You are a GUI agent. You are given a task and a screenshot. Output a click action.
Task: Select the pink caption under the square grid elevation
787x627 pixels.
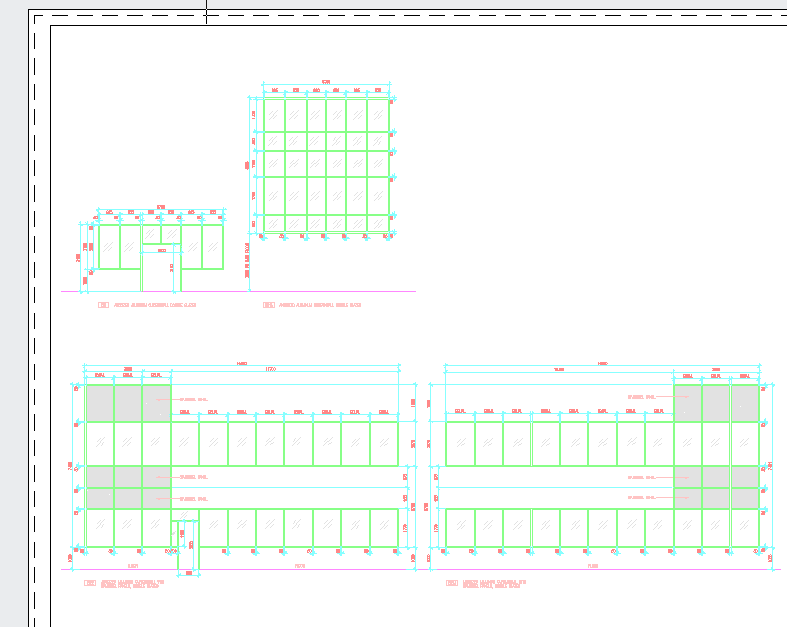[312, 305]
